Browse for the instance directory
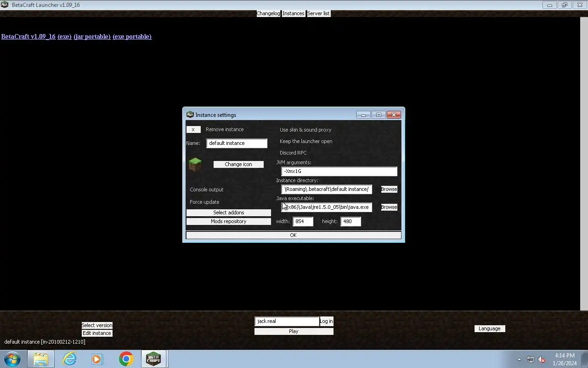 [x=389, y=189]
